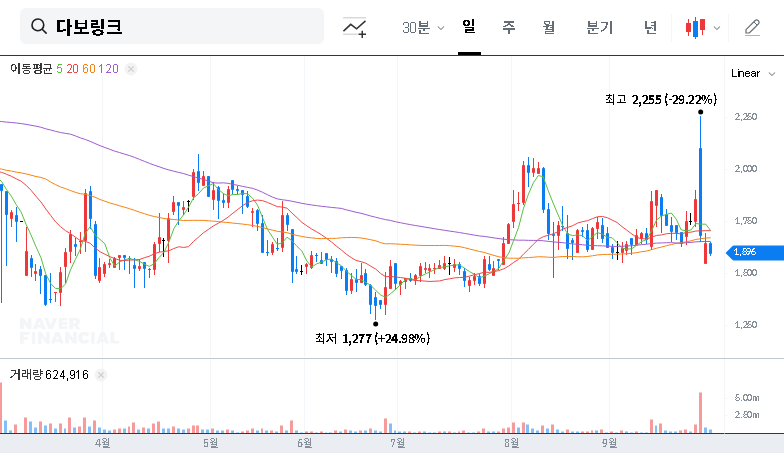Select the 60-day moving average value

88,69
